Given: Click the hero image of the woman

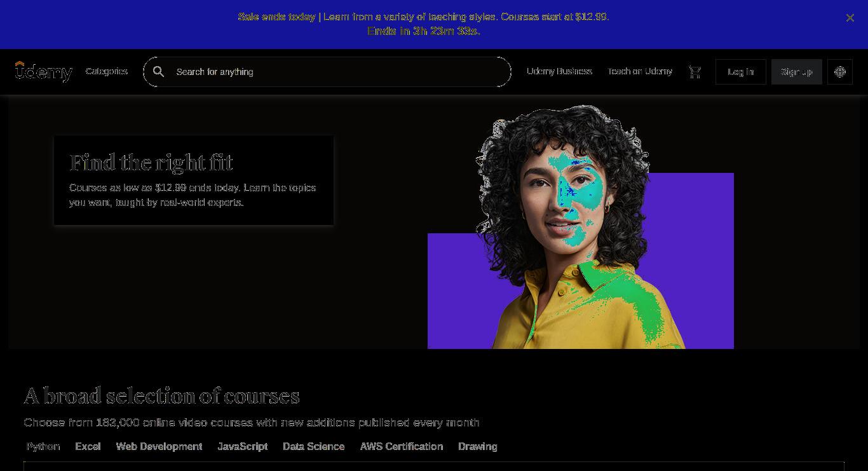Looking at the screenshot, I should tap(580, 227).
